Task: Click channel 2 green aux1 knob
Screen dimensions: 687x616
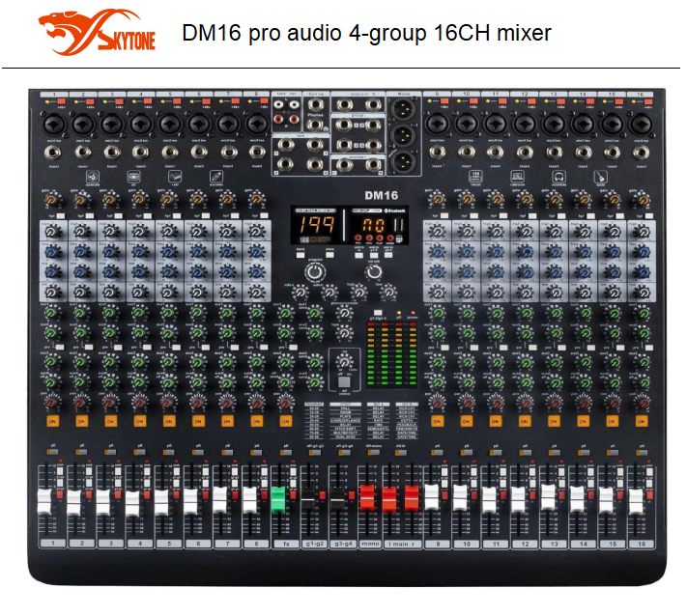Action: pyautogui.click(x=80, y=313)
